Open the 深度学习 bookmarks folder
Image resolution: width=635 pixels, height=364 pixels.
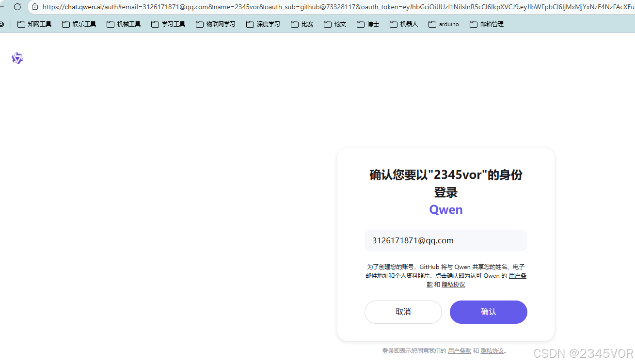point(268,24)
